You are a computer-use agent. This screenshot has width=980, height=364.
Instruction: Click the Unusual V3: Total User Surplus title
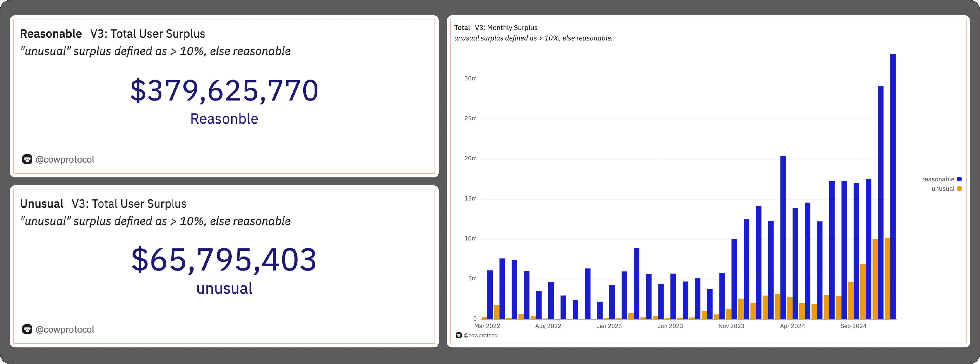[103, 204]
